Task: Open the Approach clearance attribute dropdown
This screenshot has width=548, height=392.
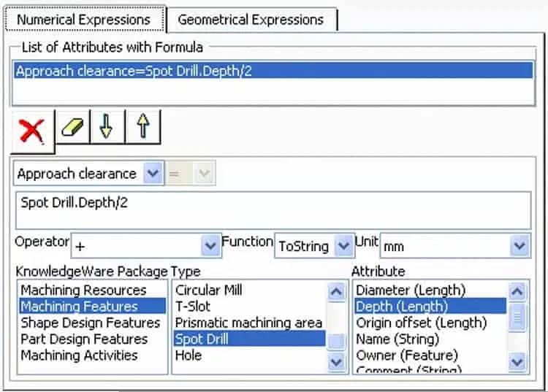Action: pos(153,174)
